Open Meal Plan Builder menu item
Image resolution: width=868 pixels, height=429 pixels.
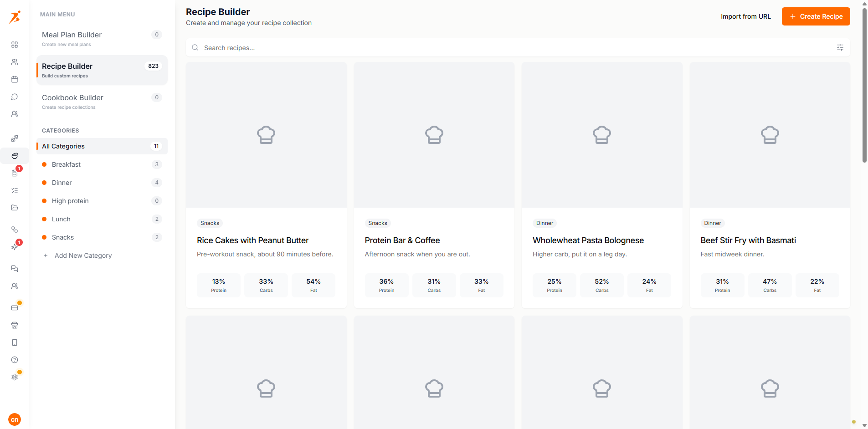pyautogui.click(x=102, y=39)
